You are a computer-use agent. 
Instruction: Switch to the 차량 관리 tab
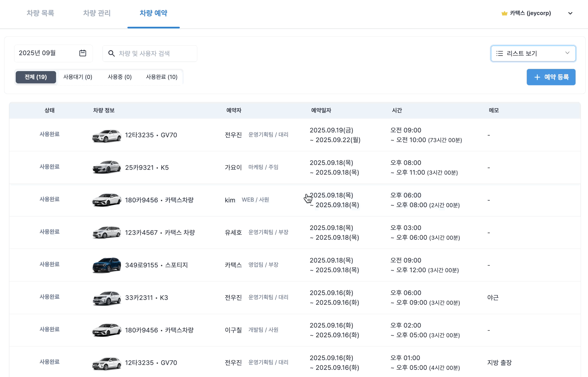97,13
